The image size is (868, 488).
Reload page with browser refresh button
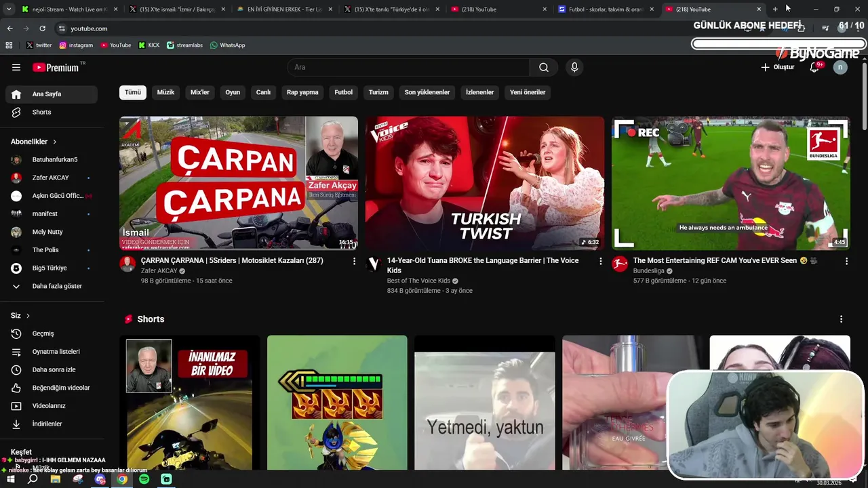pyautogui.click(x=42, y=28)
